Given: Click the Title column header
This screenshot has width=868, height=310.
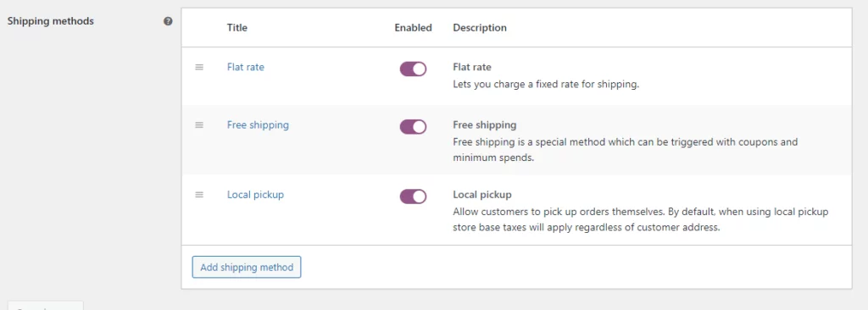Looking at the screenshot, I should tap(237, 28).
